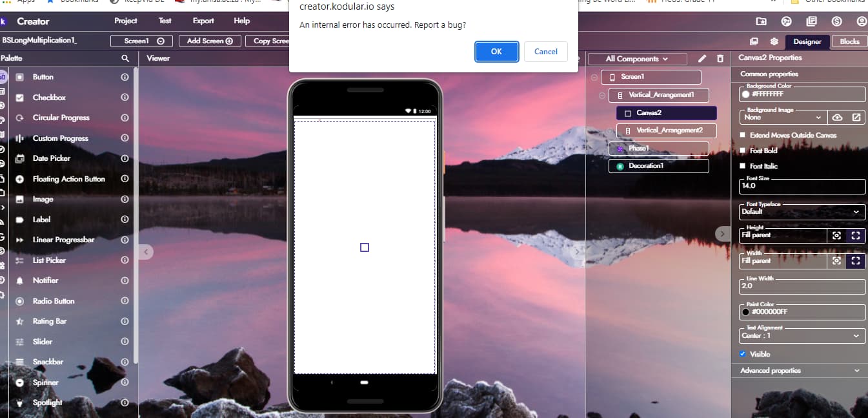
Task: Open the project settings gear icon
Action: coord(774,41)
